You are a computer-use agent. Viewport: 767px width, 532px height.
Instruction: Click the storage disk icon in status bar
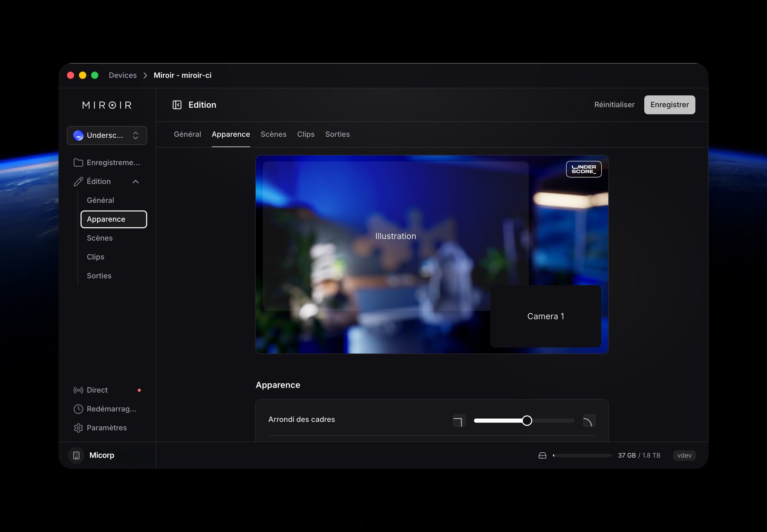[x=542, y=455]
